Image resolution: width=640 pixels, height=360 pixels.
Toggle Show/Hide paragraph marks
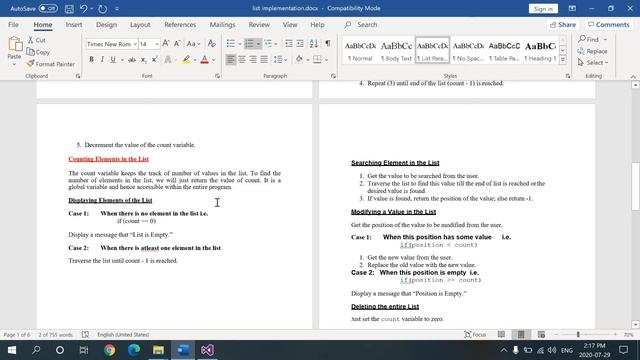click(328, 43)
